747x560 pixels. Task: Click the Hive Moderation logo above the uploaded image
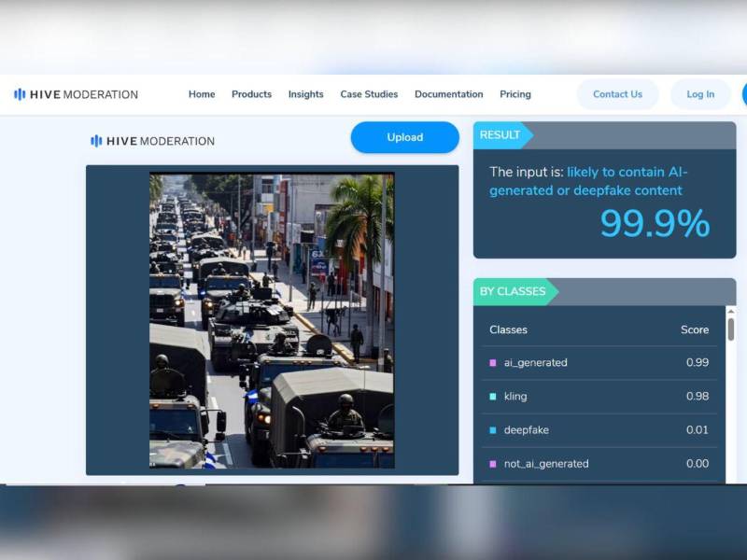152,141
